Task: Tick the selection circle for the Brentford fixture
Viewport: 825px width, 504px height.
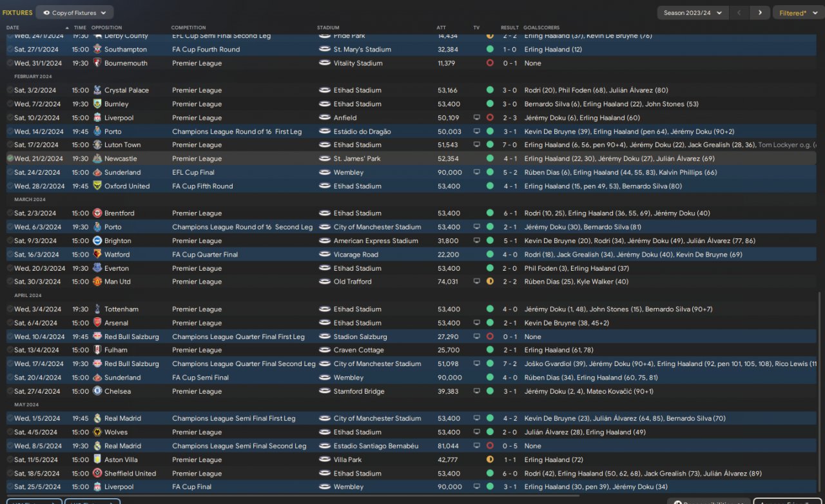Action: tap(10, 213)
